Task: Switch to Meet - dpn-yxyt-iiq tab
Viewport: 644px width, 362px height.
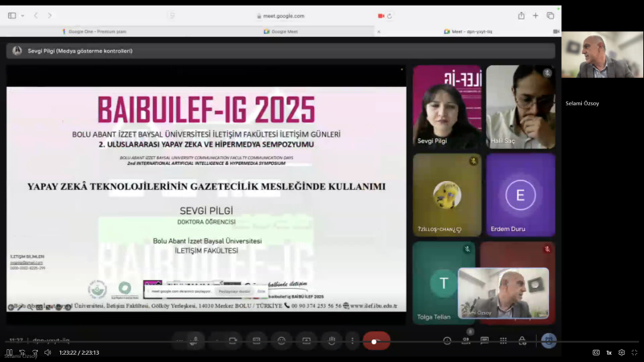Action: pyautogui.click(x=469, y=31)
